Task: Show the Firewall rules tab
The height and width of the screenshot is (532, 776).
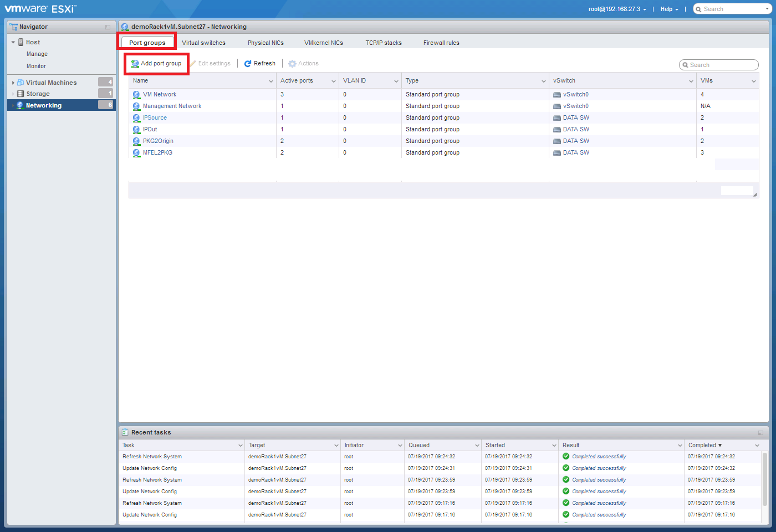Action: tap(441, 43)
